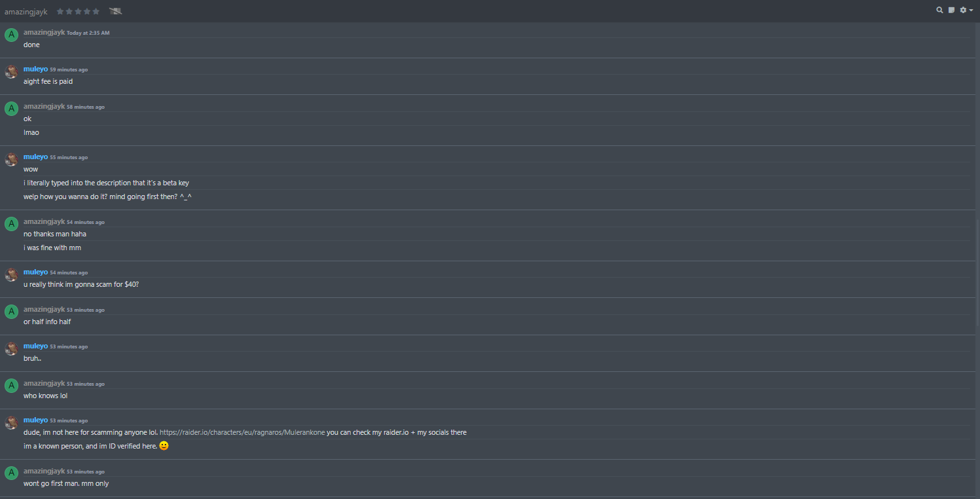This screenshot has width=980, height=499.
Task: Click the crossed-out flag icon beside stars
Action: tap(116, 11)
